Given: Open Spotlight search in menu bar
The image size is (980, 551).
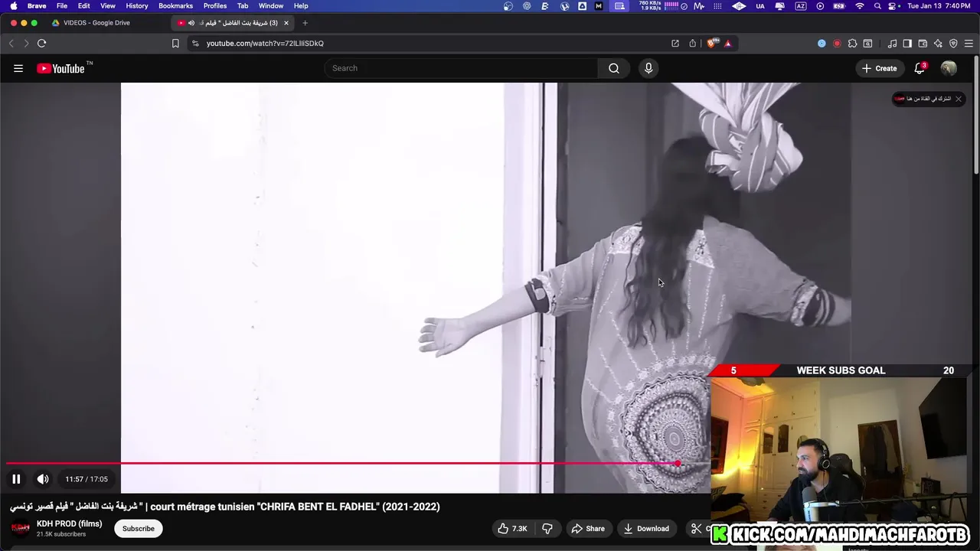Looking at the screenshot, I should [x=877, y=6].
